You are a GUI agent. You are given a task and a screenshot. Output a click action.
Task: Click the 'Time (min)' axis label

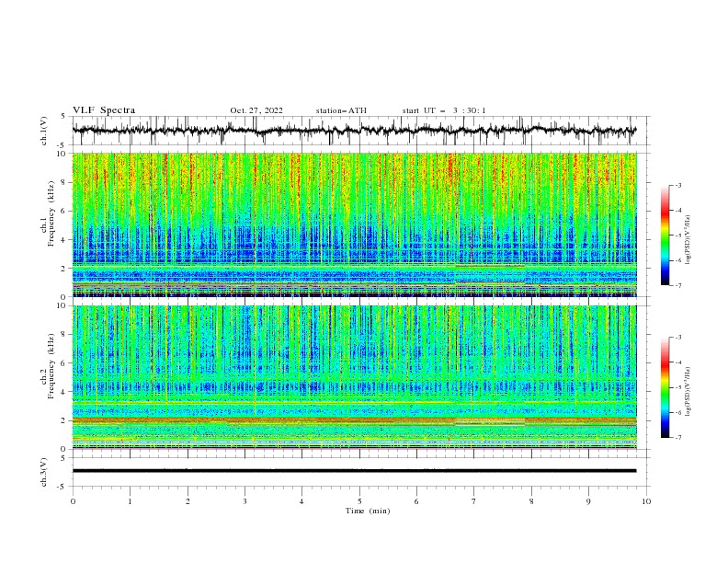coord(368,511)
